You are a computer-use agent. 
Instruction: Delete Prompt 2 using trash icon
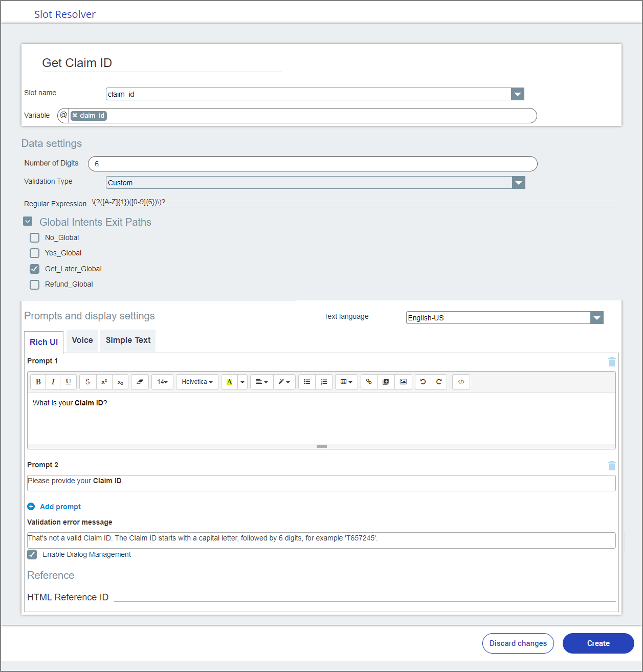click(612, 466)
